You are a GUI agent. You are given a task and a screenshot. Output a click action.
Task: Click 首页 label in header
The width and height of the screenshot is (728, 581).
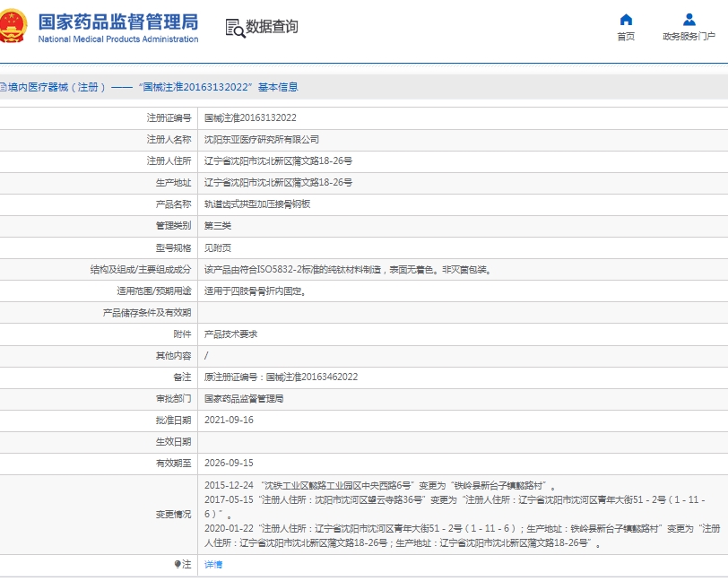pyautogui.click(x=626, y=36)
